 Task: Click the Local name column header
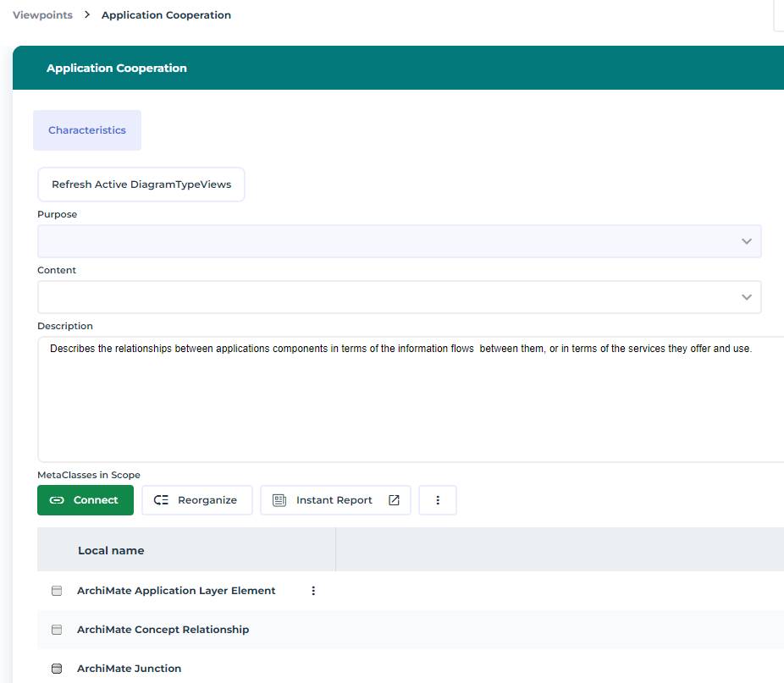coord(111,550)
